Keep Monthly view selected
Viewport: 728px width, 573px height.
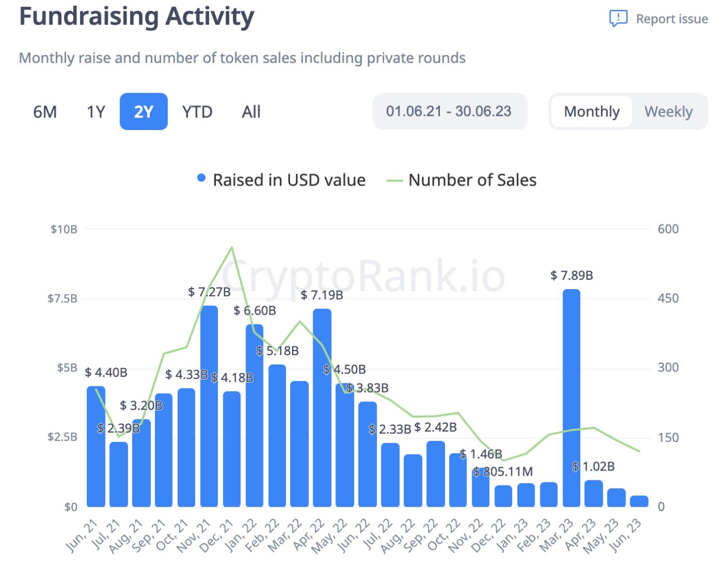tap(592, 111)
